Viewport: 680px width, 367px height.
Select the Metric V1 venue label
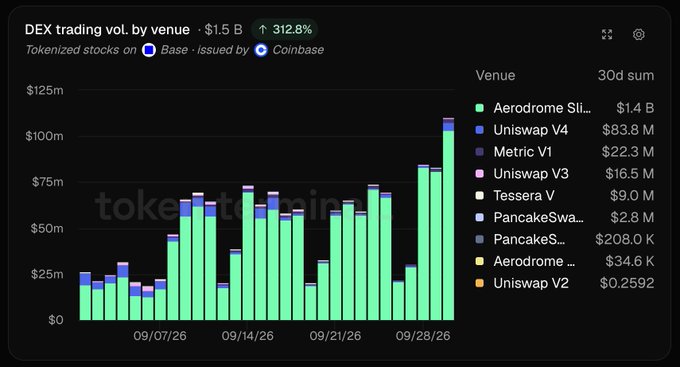[x=523, y=152]
